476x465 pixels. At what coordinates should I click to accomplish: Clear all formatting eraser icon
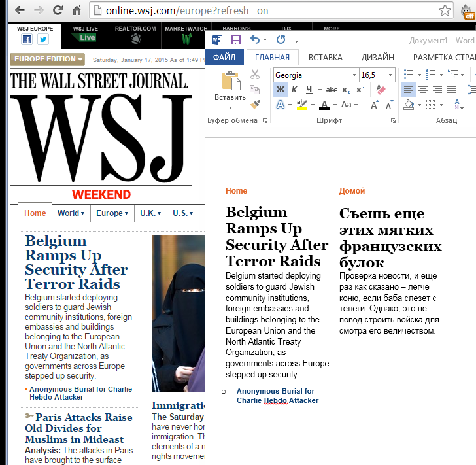coord(381,90)
